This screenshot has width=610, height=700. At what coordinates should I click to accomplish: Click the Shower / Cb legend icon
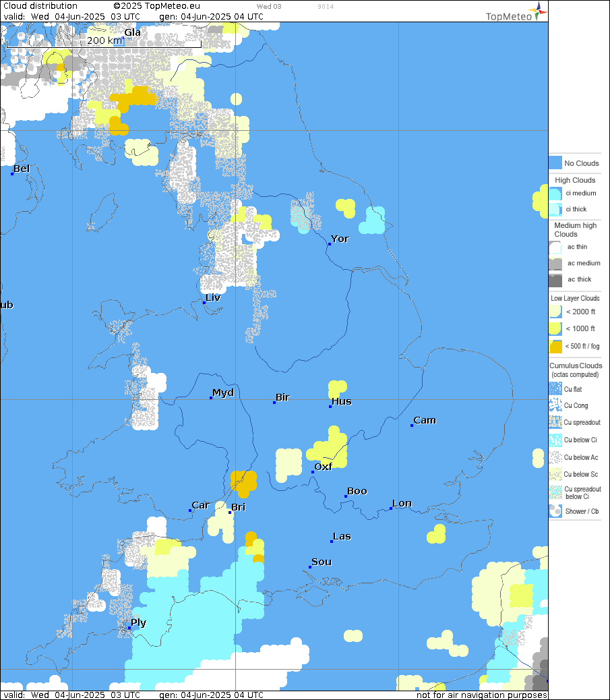[555, 511]
